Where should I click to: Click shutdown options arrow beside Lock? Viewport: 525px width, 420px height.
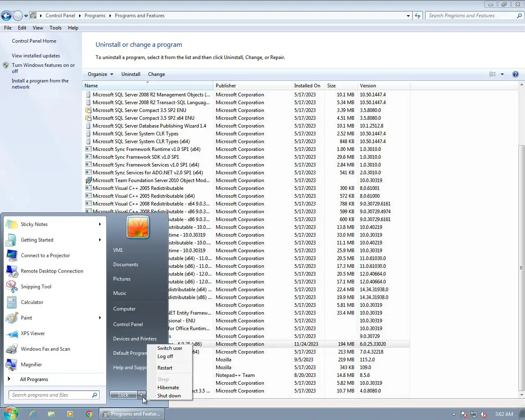click(x=142, y=395)
